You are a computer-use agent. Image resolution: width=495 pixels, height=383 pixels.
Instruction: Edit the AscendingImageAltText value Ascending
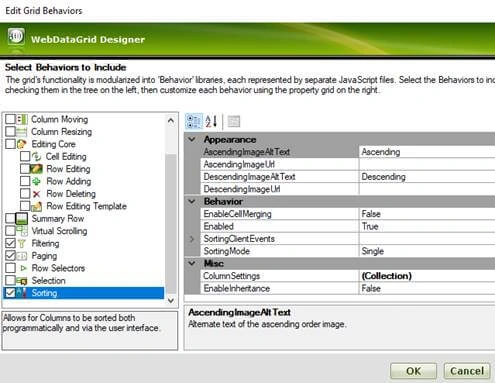coord(427,152)
